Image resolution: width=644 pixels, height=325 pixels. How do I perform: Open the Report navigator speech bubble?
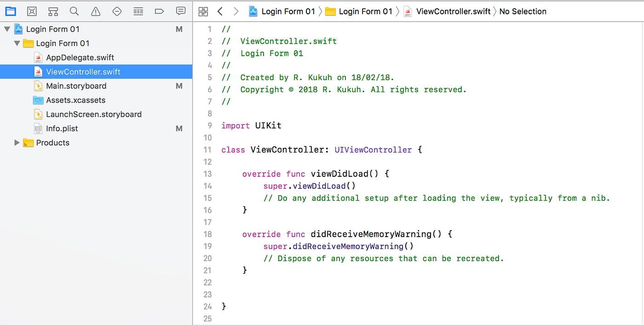coord(180,11)
